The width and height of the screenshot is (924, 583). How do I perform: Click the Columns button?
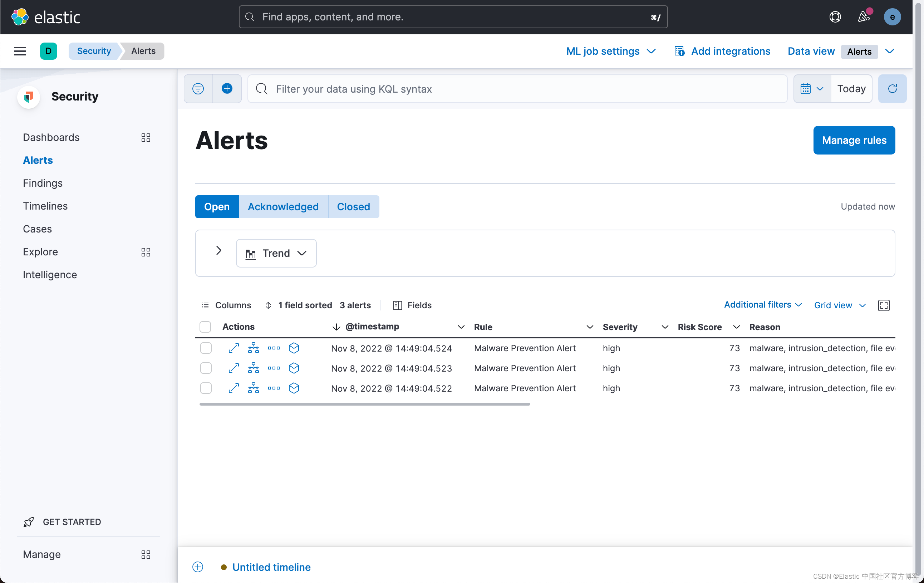tap(226, 305)
